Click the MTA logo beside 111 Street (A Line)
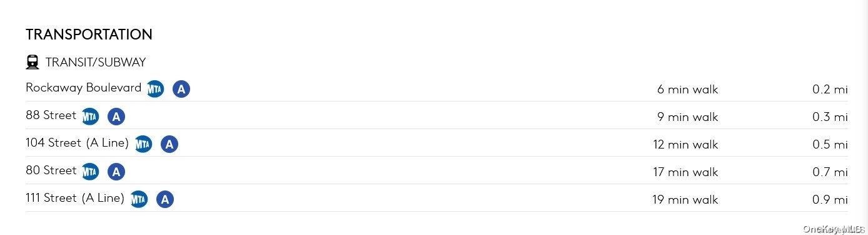The height and width of the screenshot is (235, 868). coord(139,199)
